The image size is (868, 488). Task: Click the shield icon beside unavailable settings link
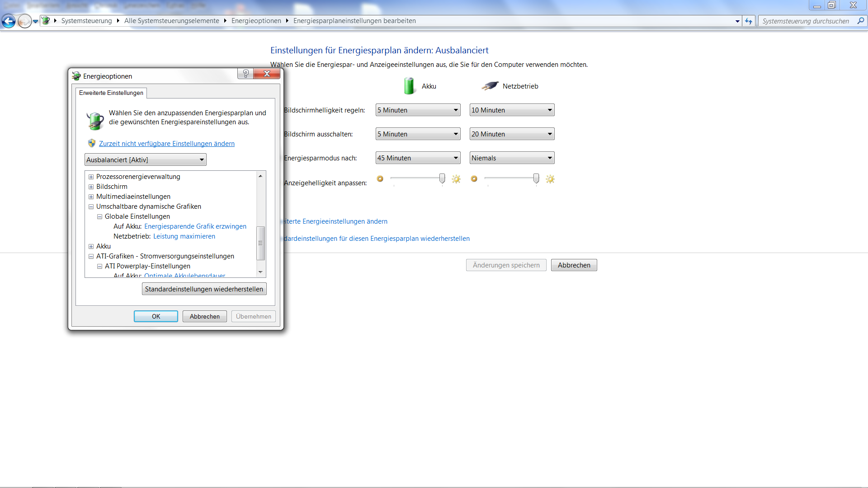(x=92, y=143)
